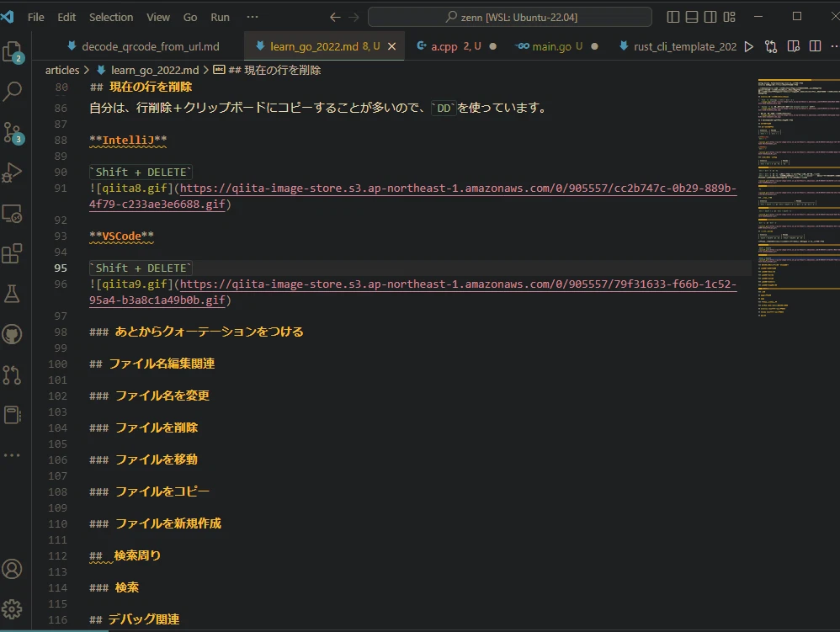Click the heading ファイルを新規作成
The height and width of the screenshot is (632, 840).
click(155, 523)
